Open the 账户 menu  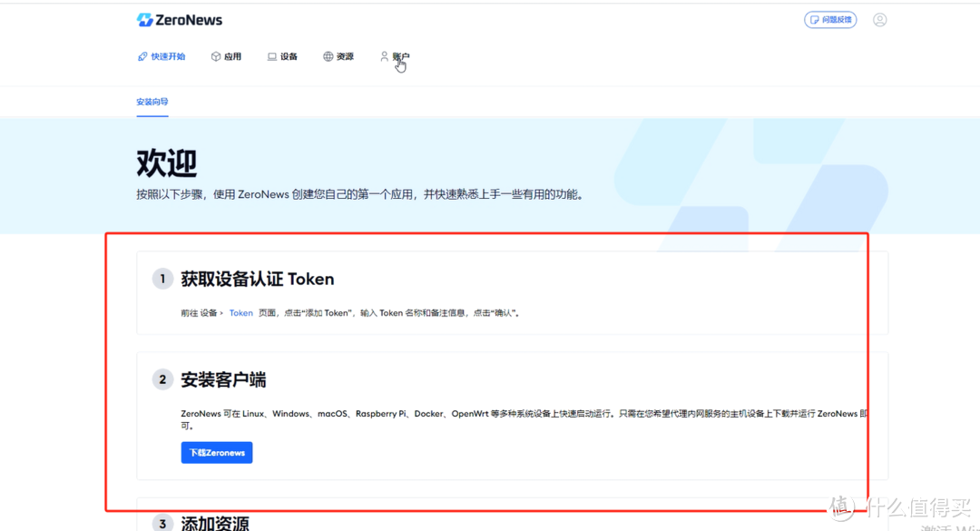pyautogui.click(x=395, y=56)
